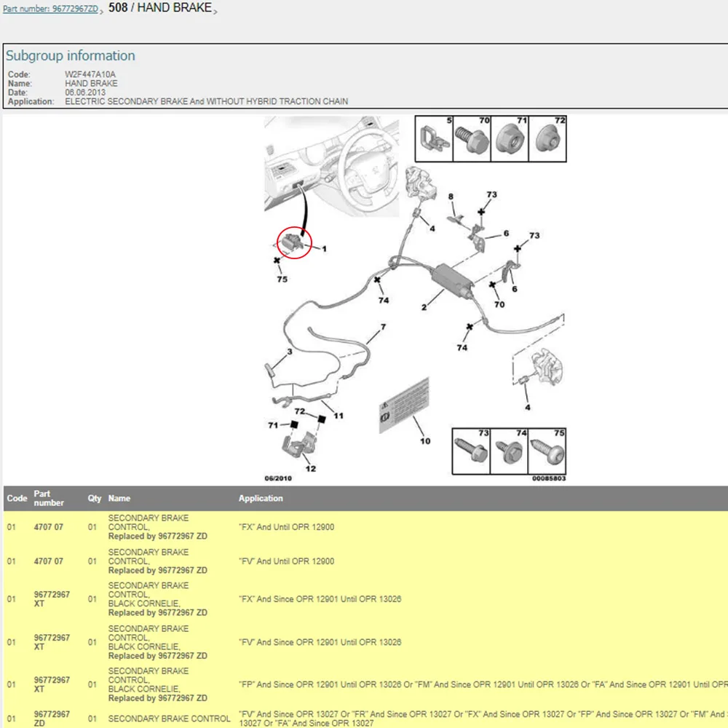
Task: Click the Qty column header
Action: click(x=94, y=498)
